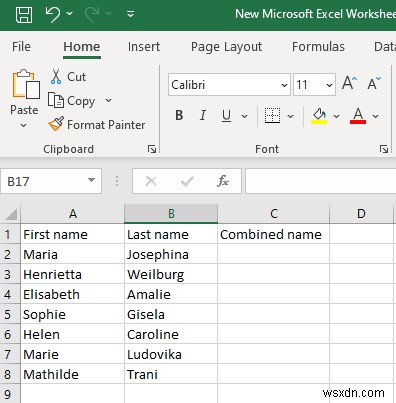Click cell with 'First name'
This screenshot has height=403, width=396.
click(72, 234)
